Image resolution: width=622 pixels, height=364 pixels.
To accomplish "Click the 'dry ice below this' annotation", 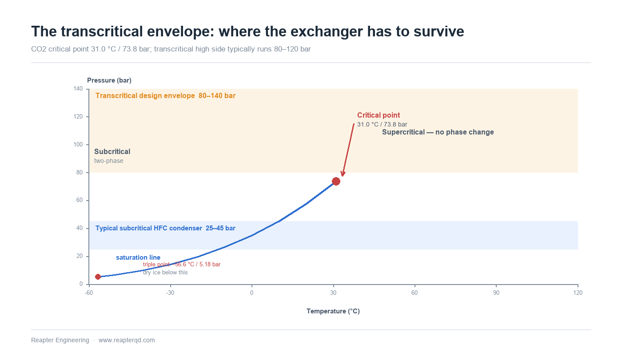I will click(165, 273).
